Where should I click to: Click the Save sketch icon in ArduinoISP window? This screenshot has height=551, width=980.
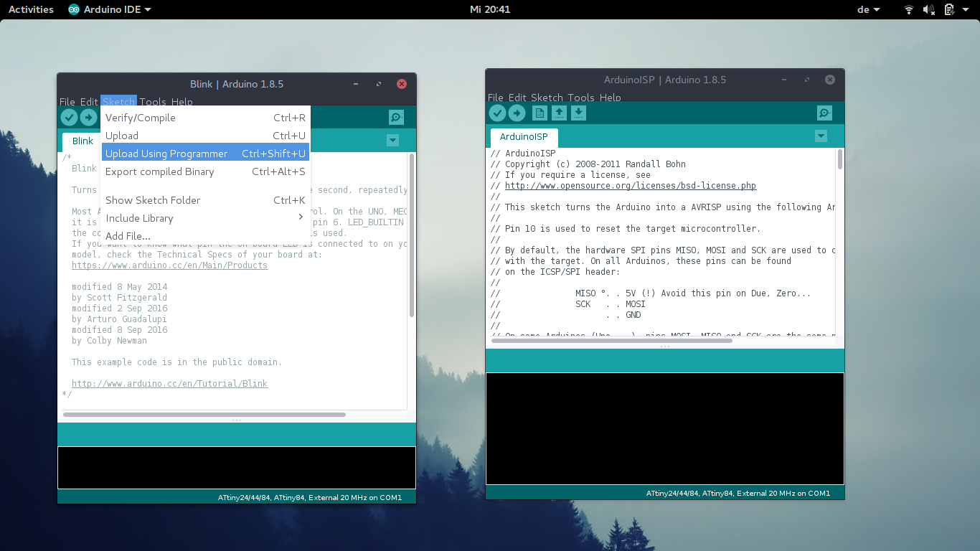[578, 113]
